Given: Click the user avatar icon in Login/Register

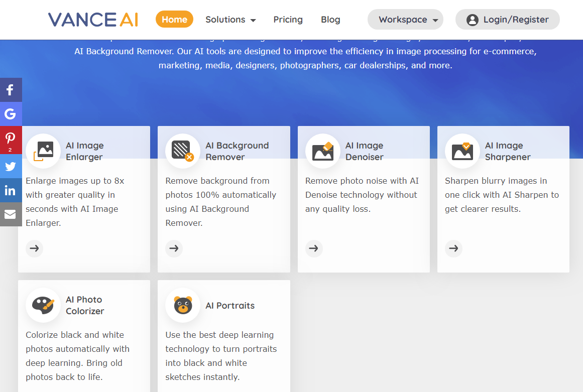Looking at the screenshot, I should pos(472,20).
